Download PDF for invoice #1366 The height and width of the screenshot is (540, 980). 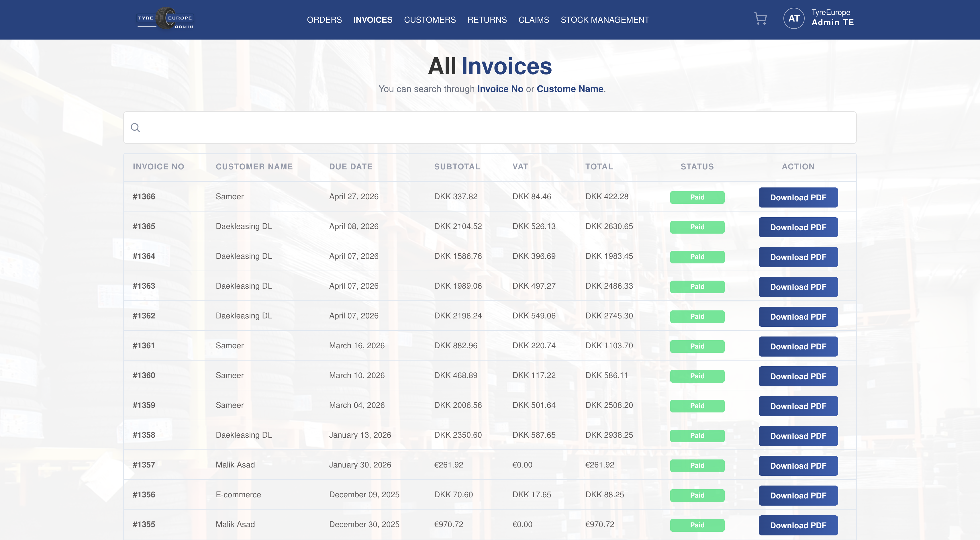[798, 197]
